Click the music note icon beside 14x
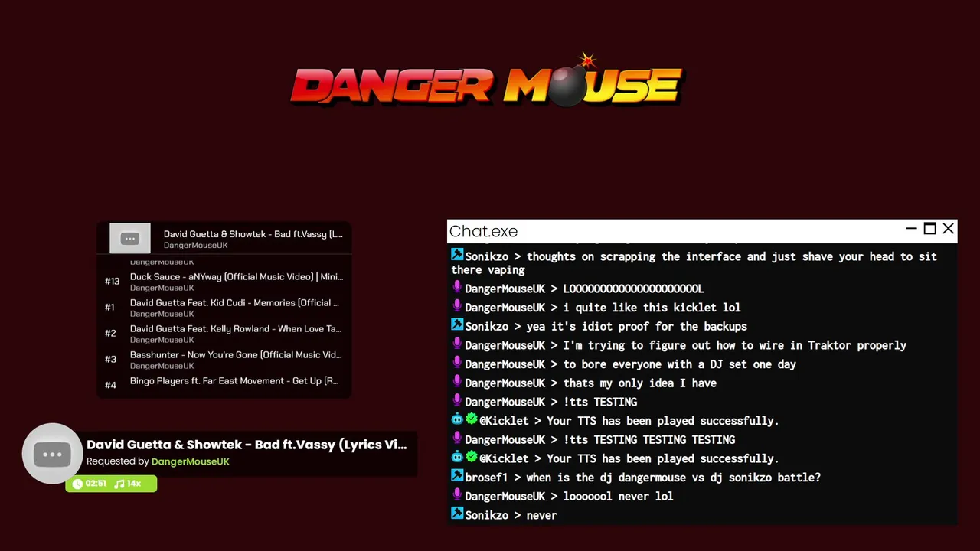The height and width of the screenshot is (551, 980). pyautogui.click(x=119, y=484)
